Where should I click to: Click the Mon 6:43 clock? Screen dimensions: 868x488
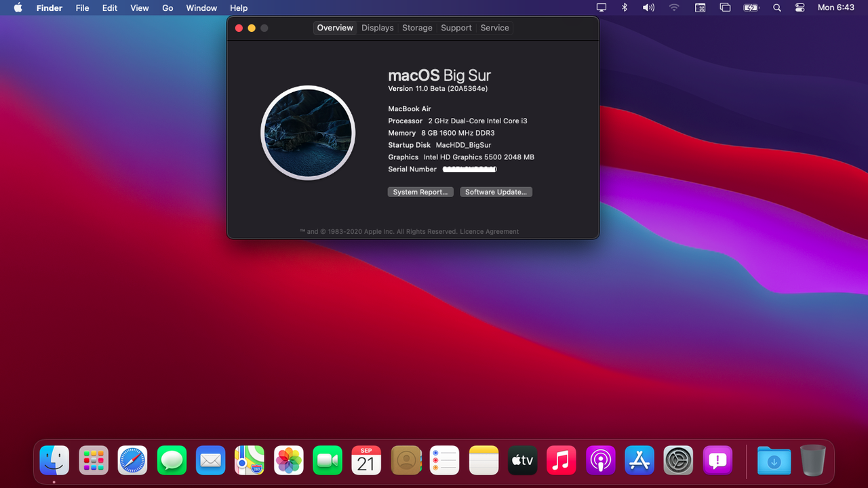836,7
